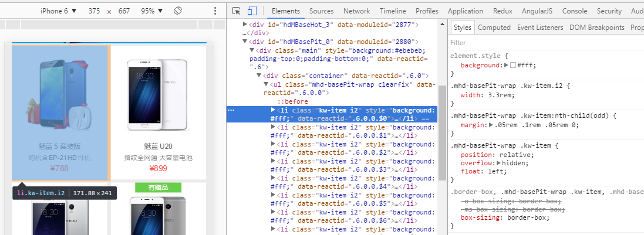Switch to the Sources tab
Viewport: 644px width, 235px height.
click(322, 11)
